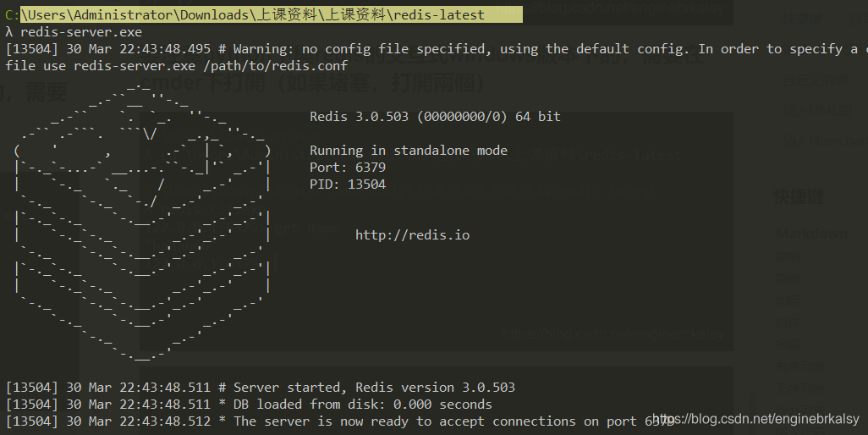The height and width of the screenshot is (435, 868).
Task: Click the Redis ASCII art cube logo
Action: (x=144, y=222)
